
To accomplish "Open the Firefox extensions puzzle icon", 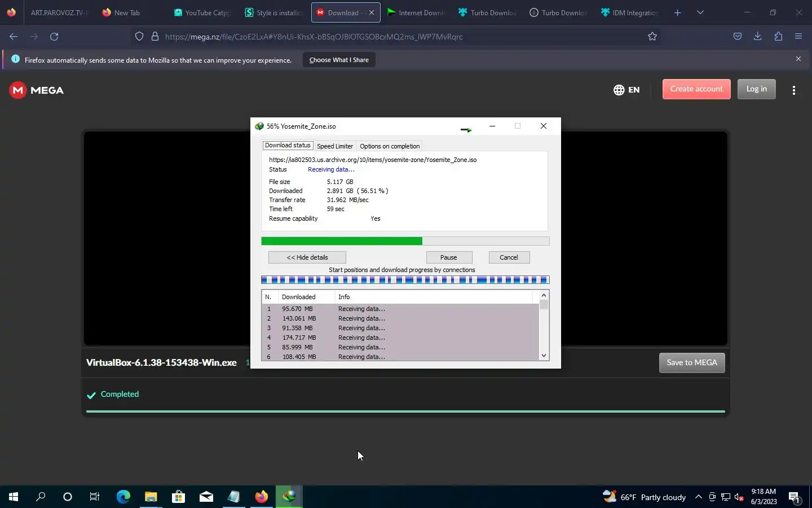I will click(778, 37).
